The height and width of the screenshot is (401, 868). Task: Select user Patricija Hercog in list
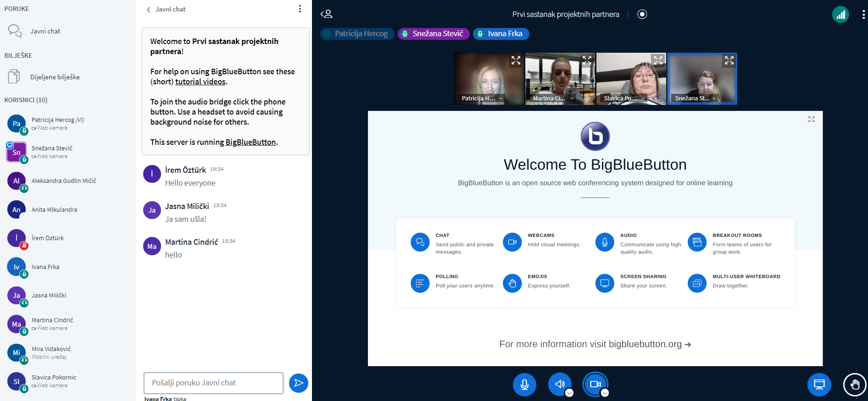pyautogui.click(x=68, y=124)
